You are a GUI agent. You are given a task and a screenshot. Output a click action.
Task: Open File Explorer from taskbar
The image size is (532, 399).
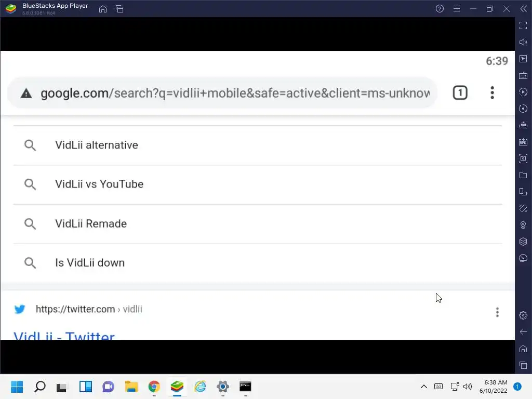point(131,387)
